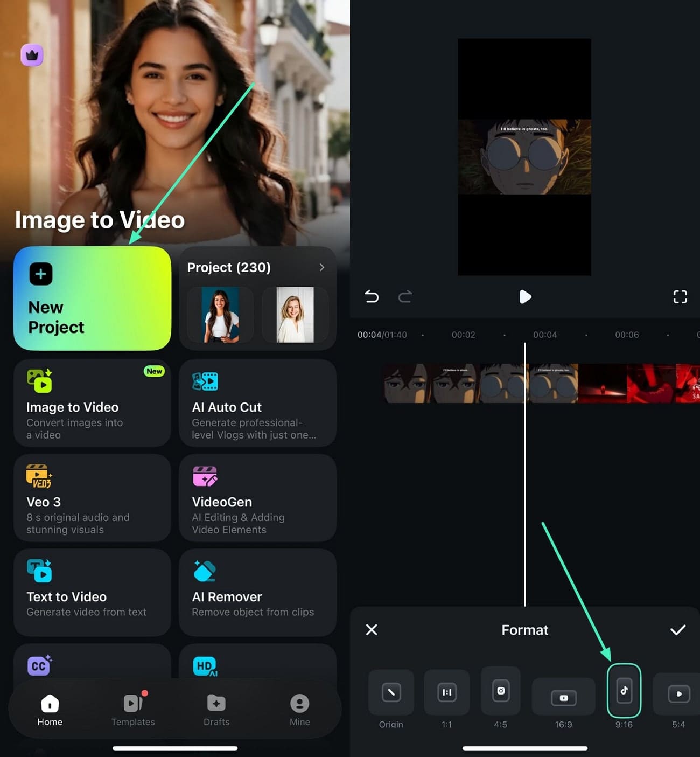Select the AI Remover tool

pyautogui.click(x=257, y=592)
